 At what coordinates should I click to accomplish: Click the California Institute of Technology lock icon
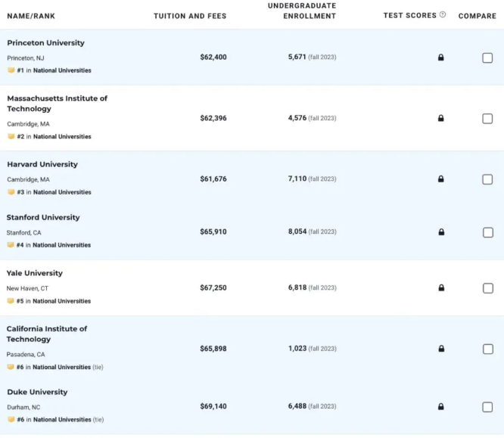pos(441,348)
